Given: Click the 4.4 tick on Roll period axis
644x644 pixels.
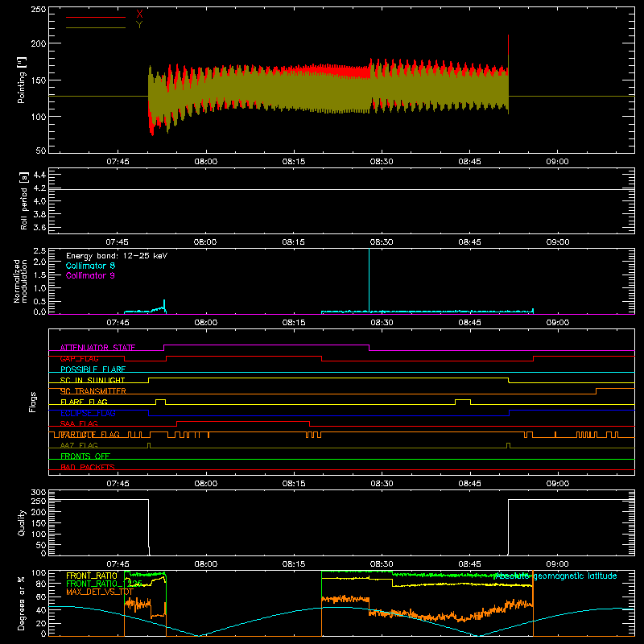Looking at the screenshot, I should tap(39, 175).
